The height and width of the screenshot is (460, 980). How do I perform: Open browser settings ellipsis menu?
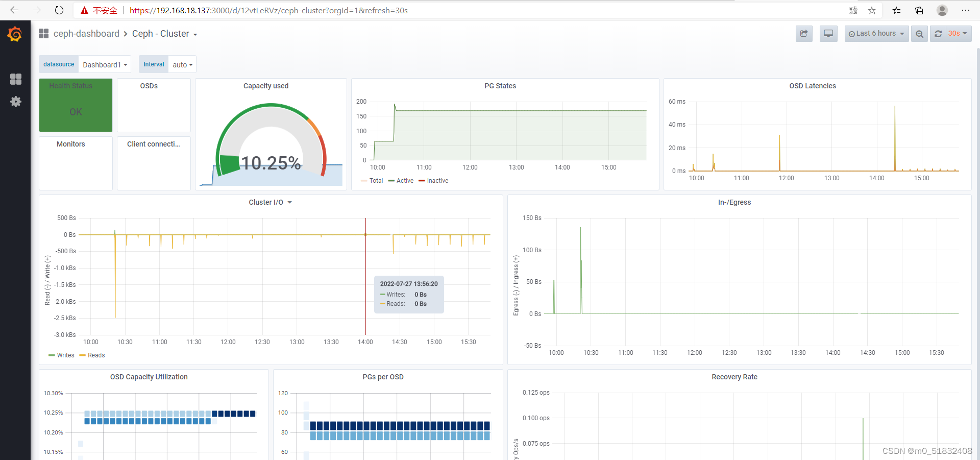click(x=965, y=10)
